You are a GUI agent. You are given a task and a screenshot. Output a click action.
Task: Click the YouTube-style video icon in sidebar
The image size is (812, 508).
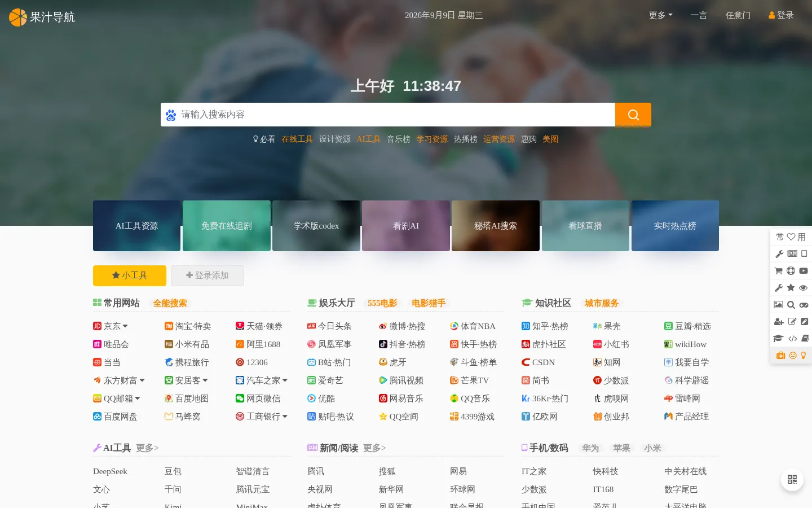coord(804,271)
